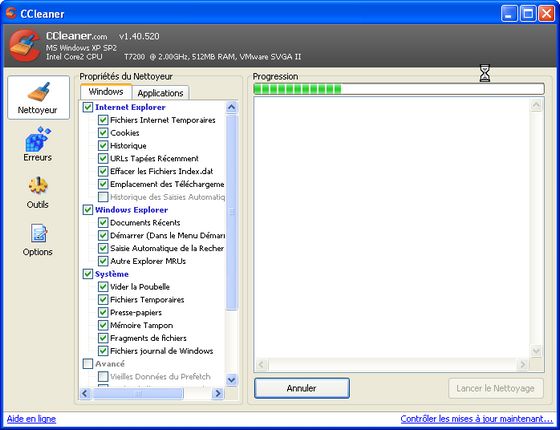This screenshot has height=430, width=560.
Task: Switch to the Windows tab
Action: tap(106, 92)
